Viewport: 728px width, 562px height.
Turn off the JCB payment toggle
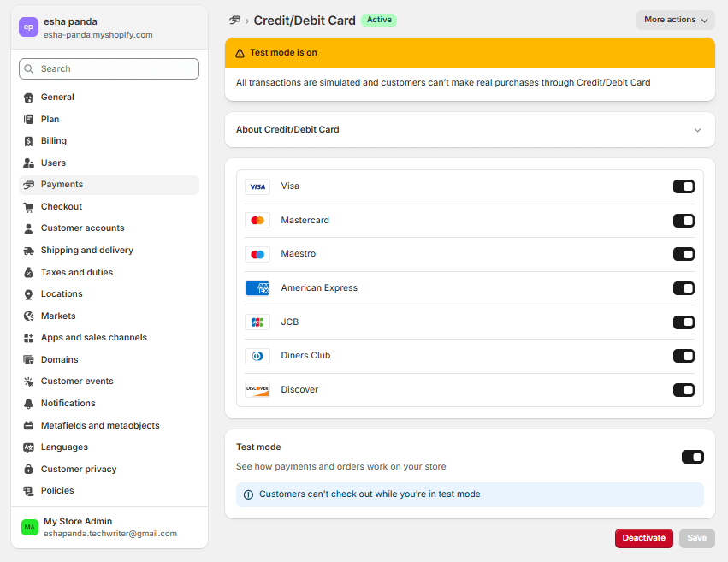coord(684,322)
